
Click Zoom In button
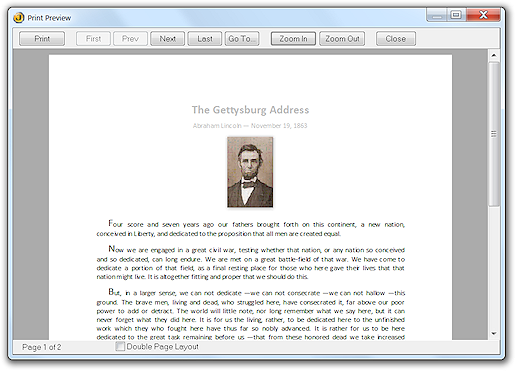click(x=293, y=39)
